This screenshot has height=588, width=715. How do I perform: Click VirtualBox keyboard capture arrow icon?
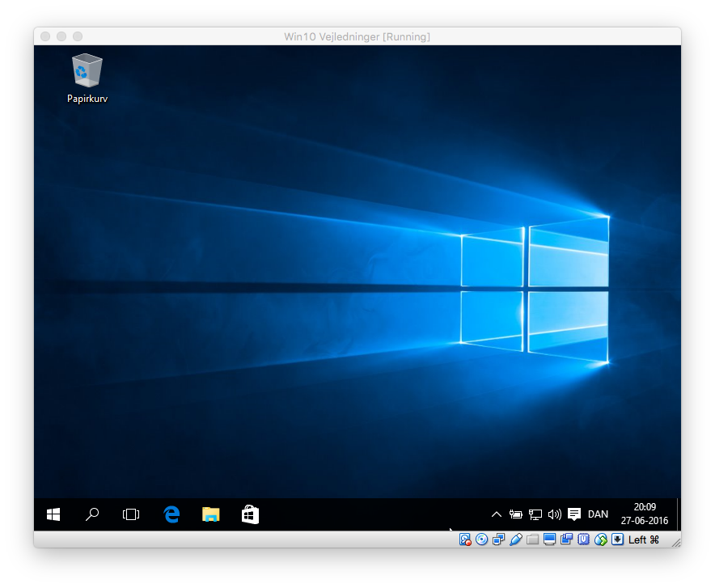coord(617,539)
